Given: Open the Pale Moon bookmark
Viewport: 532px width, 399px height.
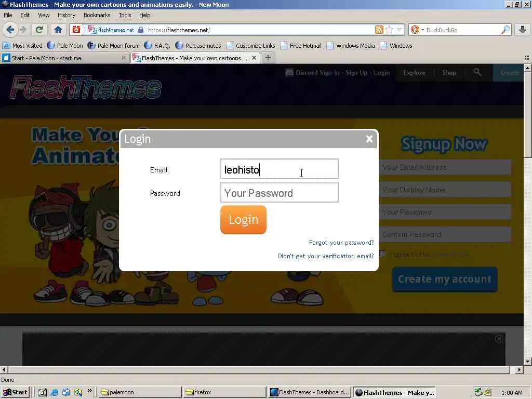Looking at the screenshot, I should click(x=65, y=46).
